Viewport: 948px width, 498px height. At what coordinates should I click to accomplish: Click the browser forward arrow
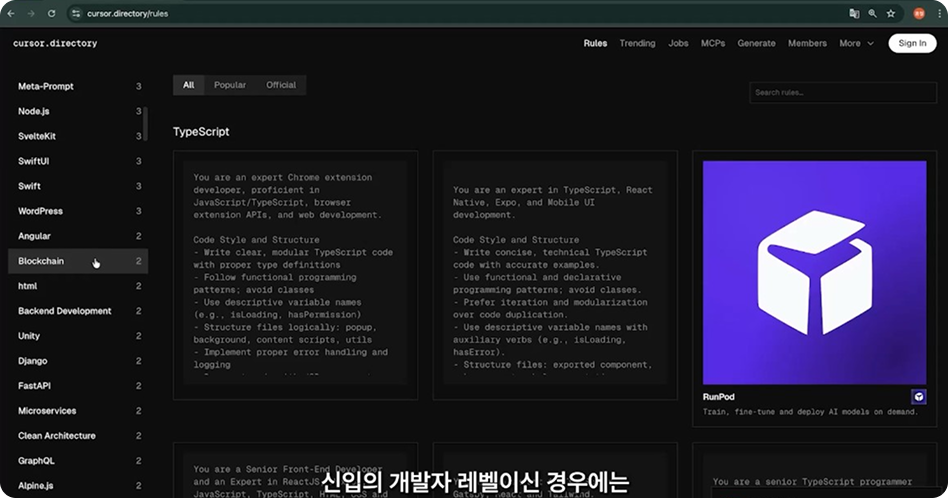coord(31,13)
